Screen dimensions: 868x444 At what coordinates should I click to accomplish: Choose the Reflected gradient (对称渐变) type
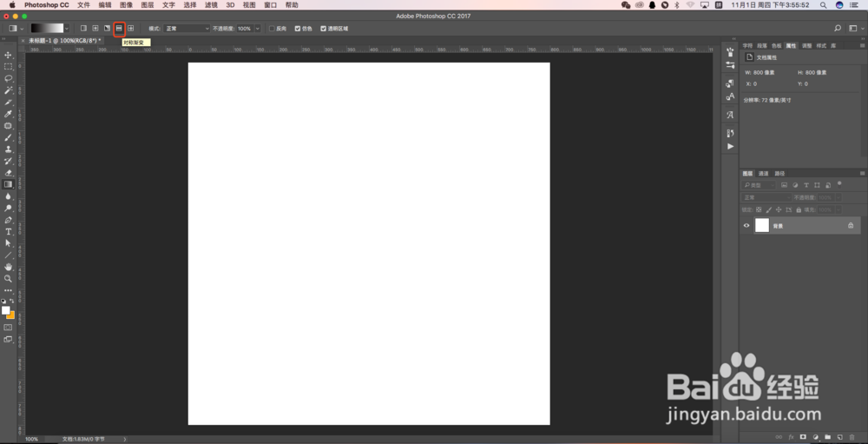tap(118, 29)
